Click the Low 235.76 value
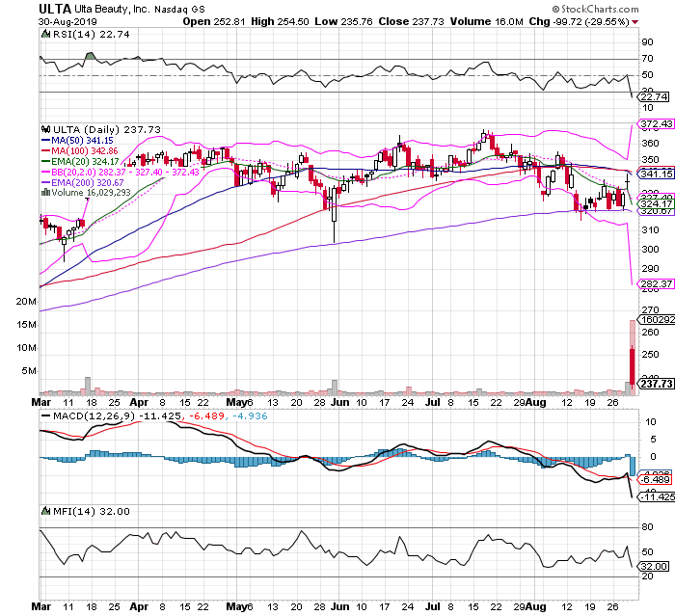Viewport: 675px width, 616px height. click(343, 21)
